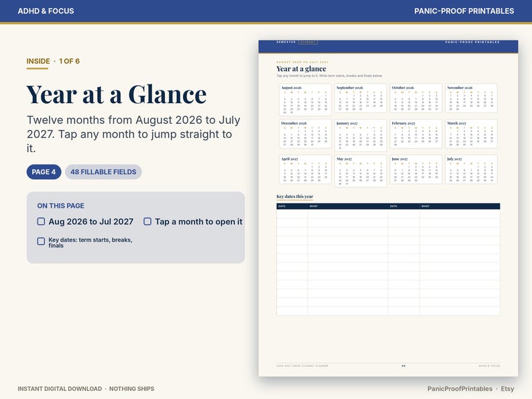The height and width of the screenshot is (399, 532).
Task: Click the 48 FILLABLE FIELDS badge
Action: coord(103,172)
